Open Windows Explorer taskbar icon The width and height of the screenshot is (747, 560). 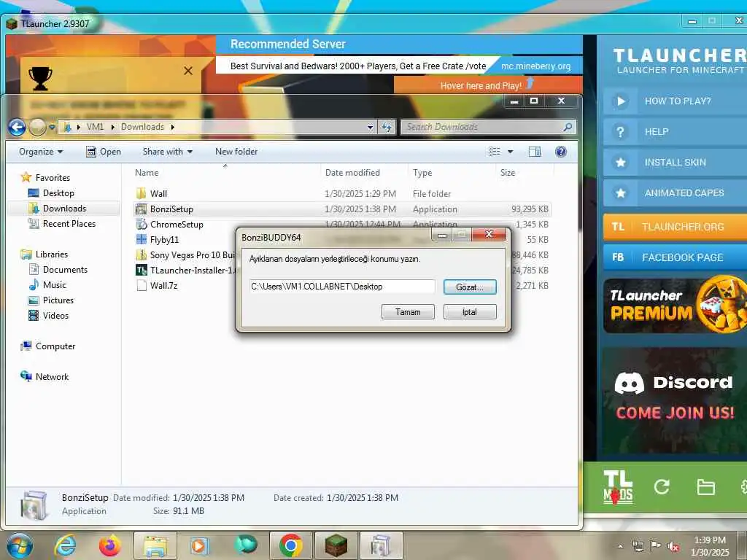(155, 545)
